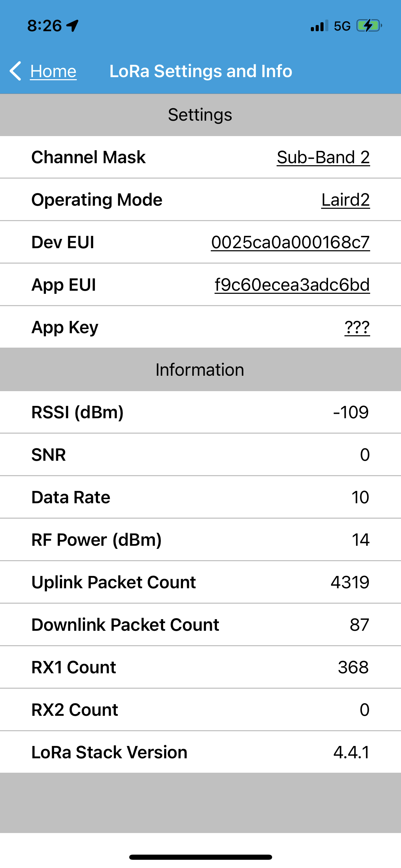
Task: Tap the charging battery icon
Action: 369,26
